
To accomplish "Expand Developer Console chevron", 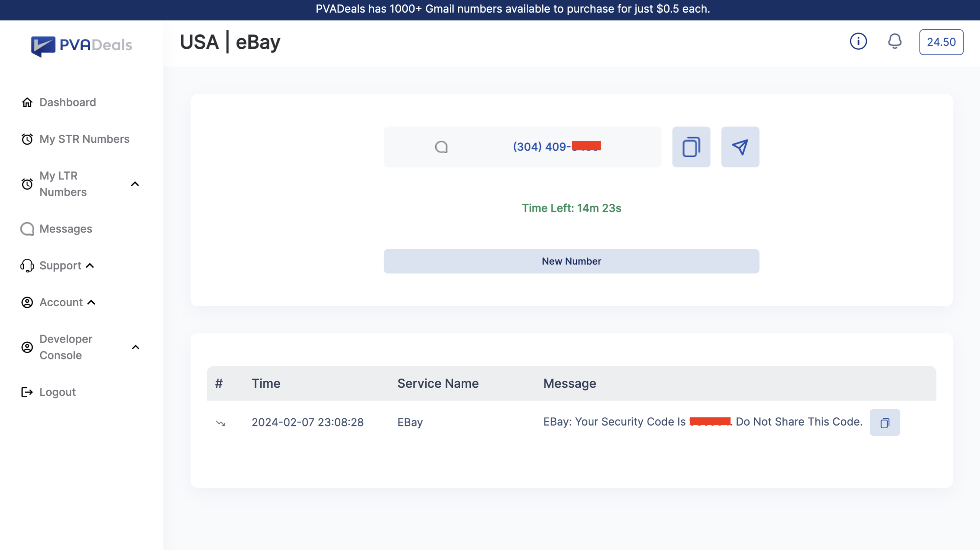I will (x=136, y=347).
